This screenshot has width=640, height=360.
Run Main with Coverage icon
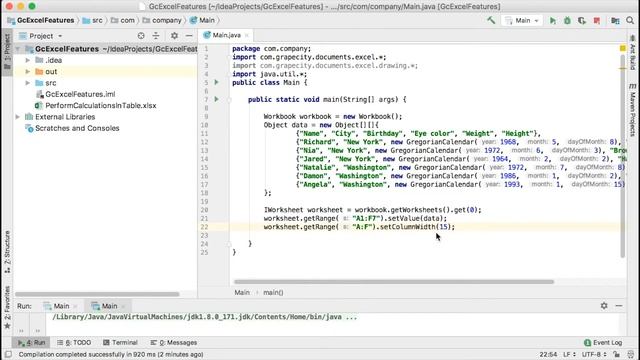pos(582,20)
